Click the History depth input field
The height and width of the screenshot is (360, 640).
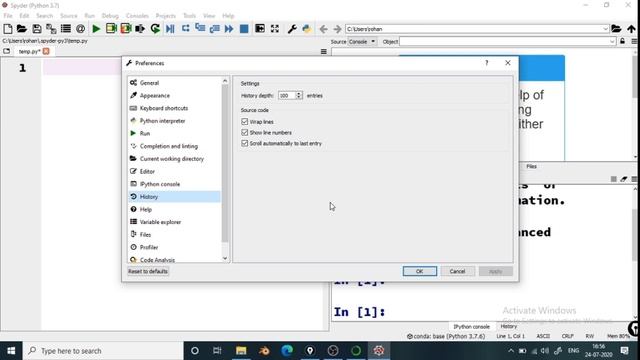(287, 96)
